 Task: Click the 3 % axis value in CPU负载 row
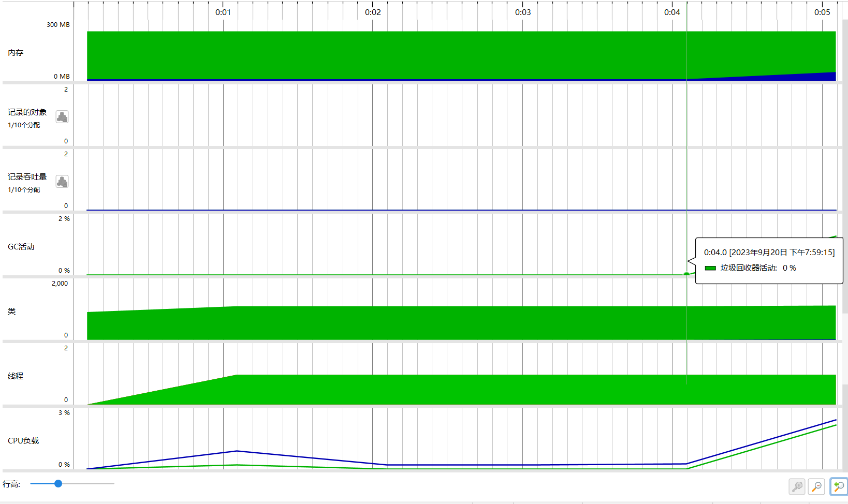click(x=64, y=413)
